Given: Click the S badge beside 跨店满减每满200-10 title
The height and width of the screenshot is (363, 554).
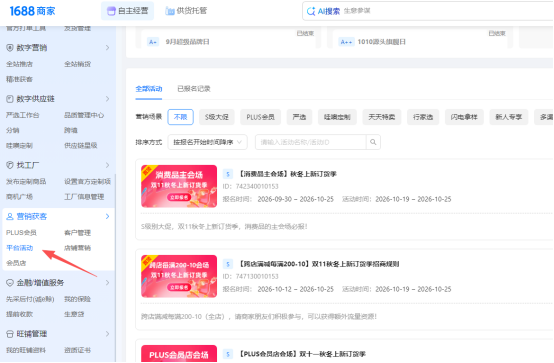Looking at the screenshot, I should [x=228, y=264].
